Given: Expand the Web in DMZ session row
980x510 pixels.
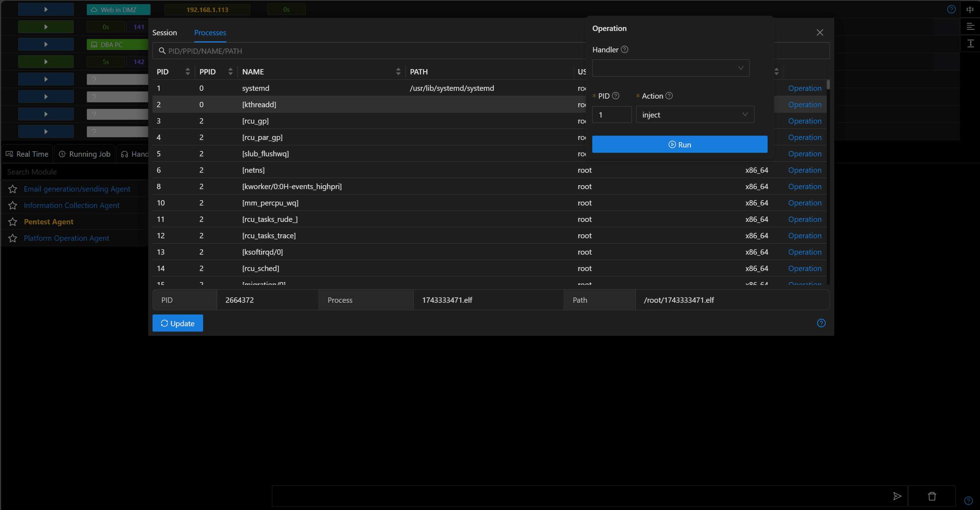Looking at the screenshot, I should [x=46, y=10].
